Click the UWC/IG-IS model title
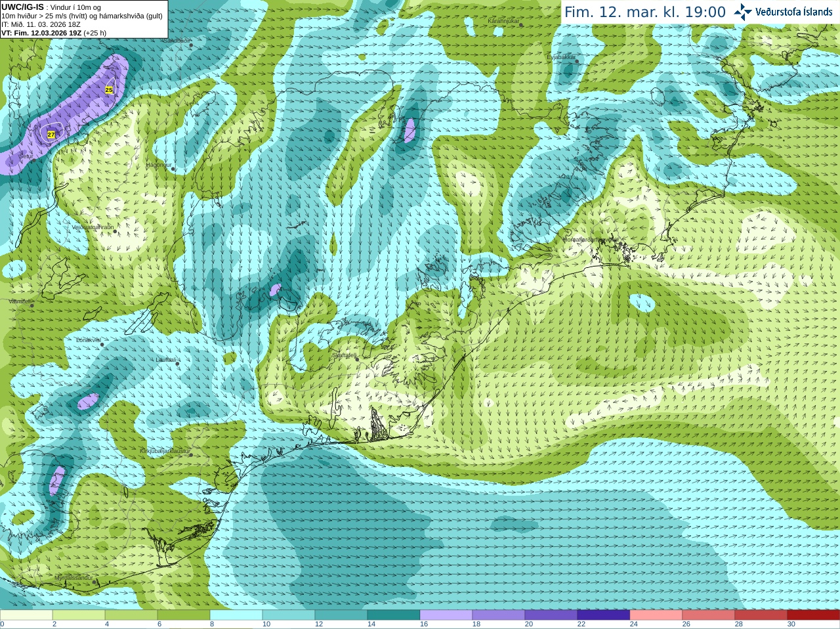This screenshot has width=840, height=629. coord(22,7)
